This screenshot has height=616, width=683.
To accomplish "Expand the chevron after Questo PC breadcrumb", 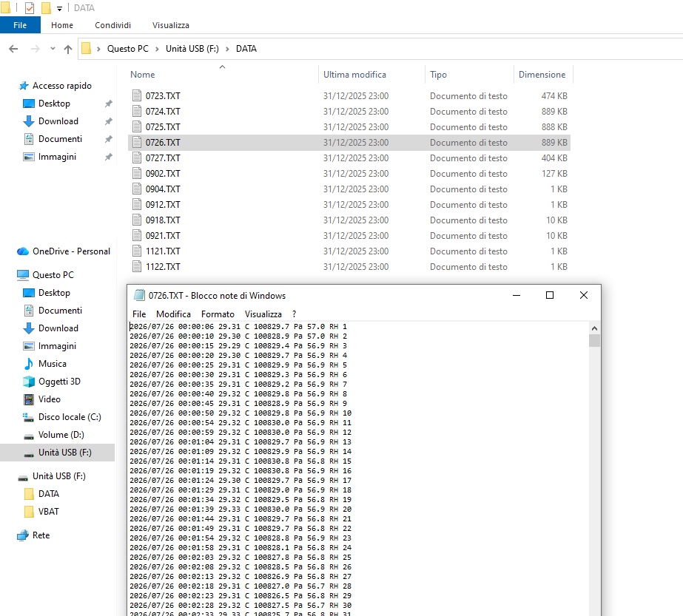I will [x=158, y=49].
